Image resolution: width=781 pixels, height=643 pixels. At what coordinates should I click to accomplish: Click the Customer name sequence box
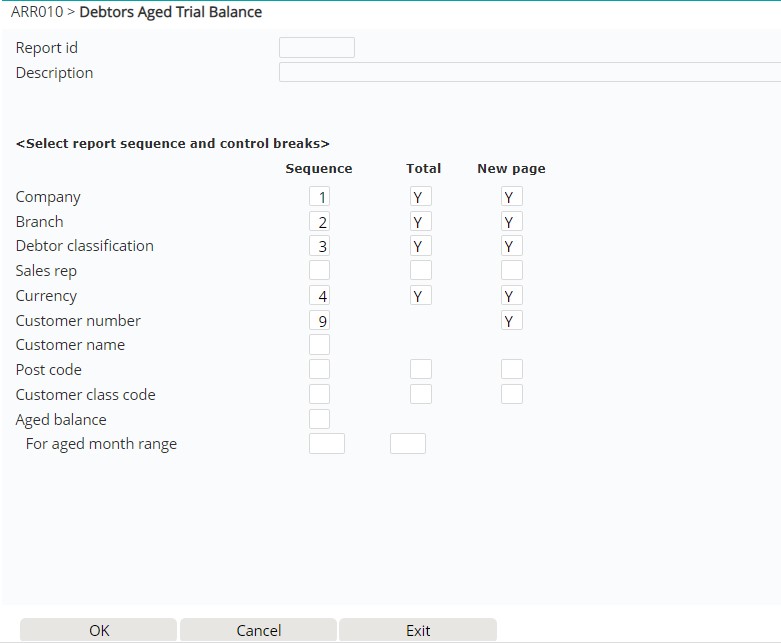point(319,345)
